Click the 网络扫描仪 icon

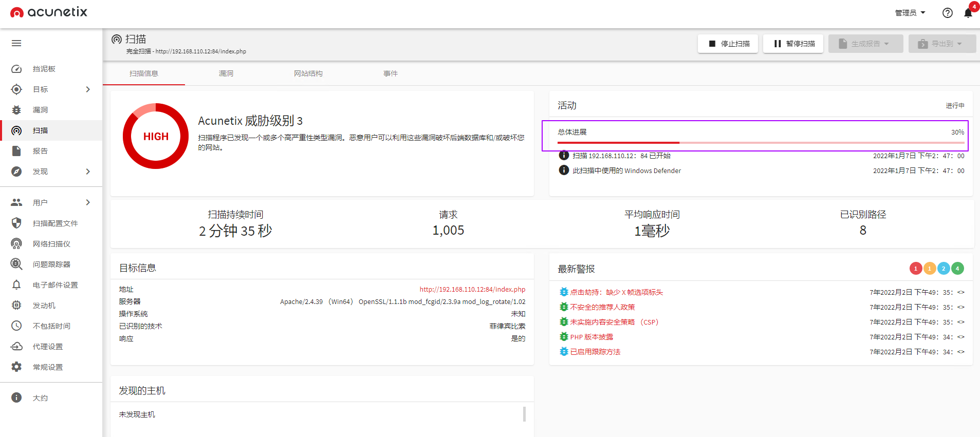click(x=16, y=243)
